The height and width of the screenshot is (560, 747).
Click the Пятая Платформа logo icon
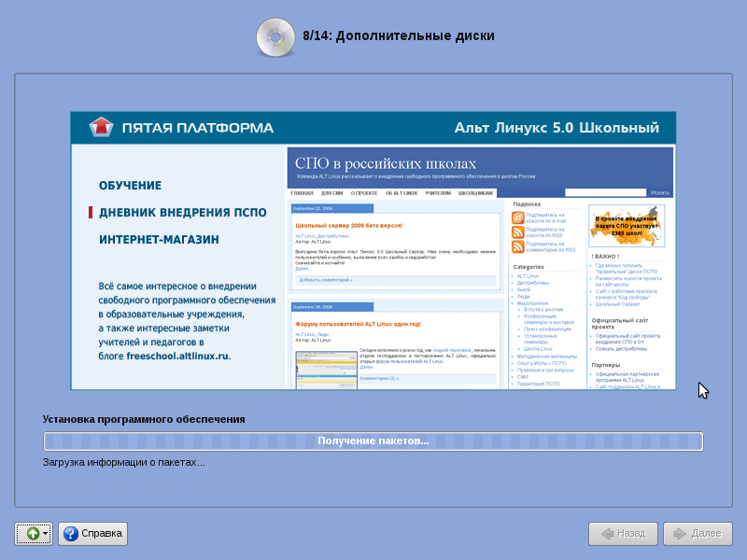pos(100,127)
